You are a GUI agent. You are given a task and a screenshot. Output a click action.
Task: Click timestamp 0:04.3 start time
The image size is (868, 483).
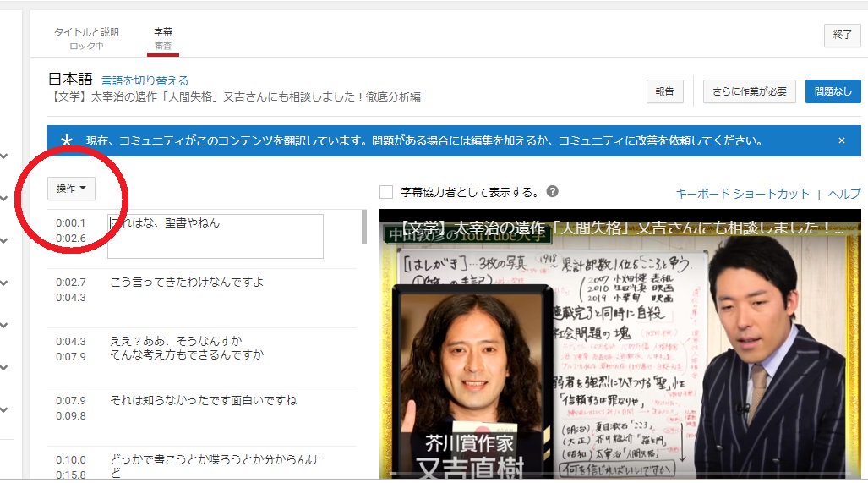coord(71,342)
